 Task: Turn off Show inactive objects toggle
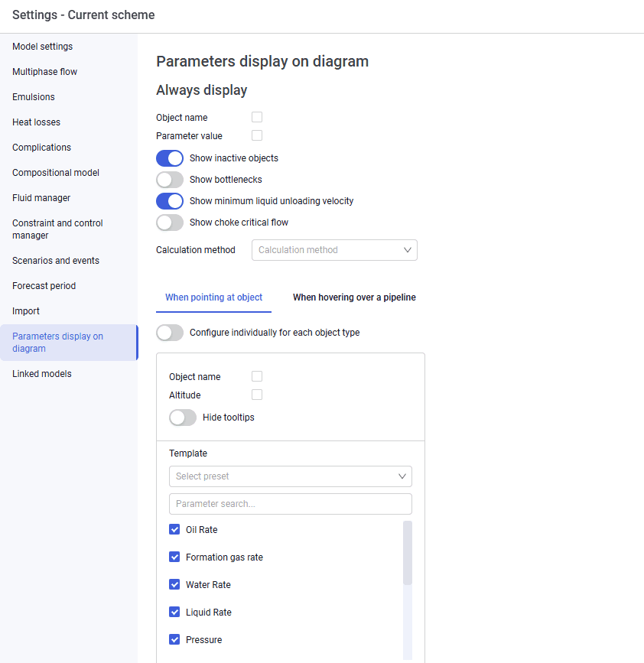pyautogui.click(x=170, y=158)
